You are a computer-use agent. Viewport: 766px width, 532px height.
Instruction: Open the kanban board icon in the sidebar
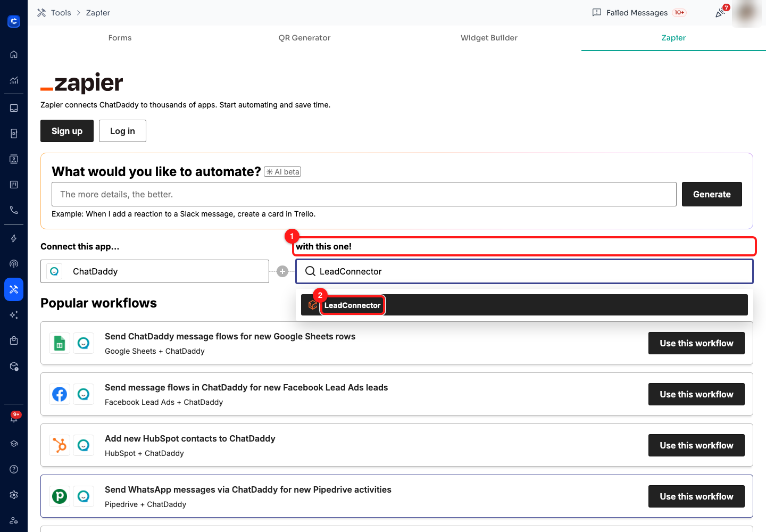coord(14,185)
